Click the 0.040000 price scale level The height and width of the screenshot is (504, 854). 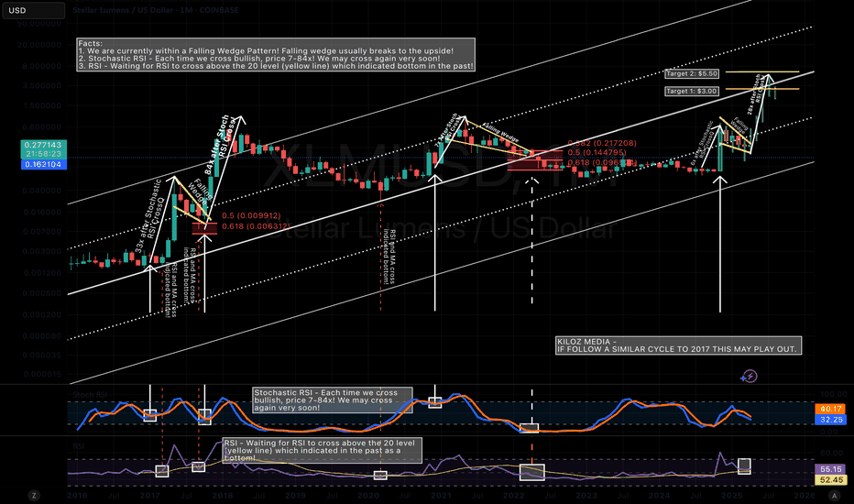pyautogui.click(x=41, y=191)
